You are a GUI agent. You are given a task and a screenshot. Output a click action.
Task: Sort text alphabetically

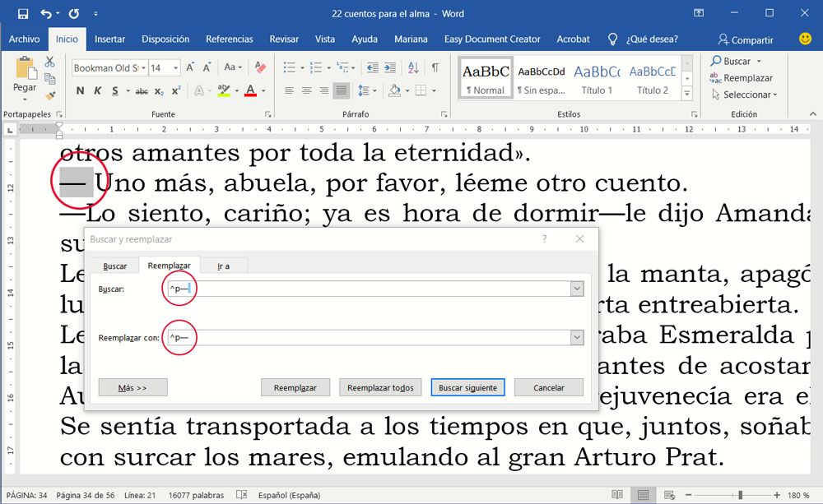413,67
